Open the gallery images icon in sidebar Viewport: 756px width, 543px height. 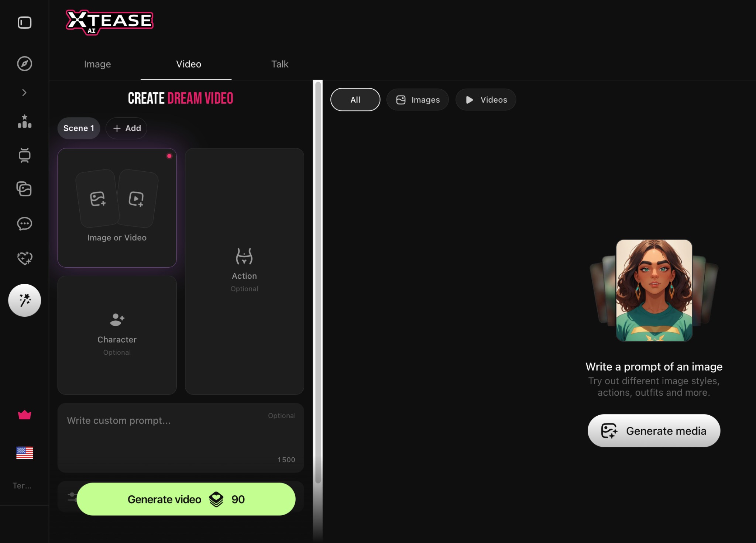click(x=24, y=189)
